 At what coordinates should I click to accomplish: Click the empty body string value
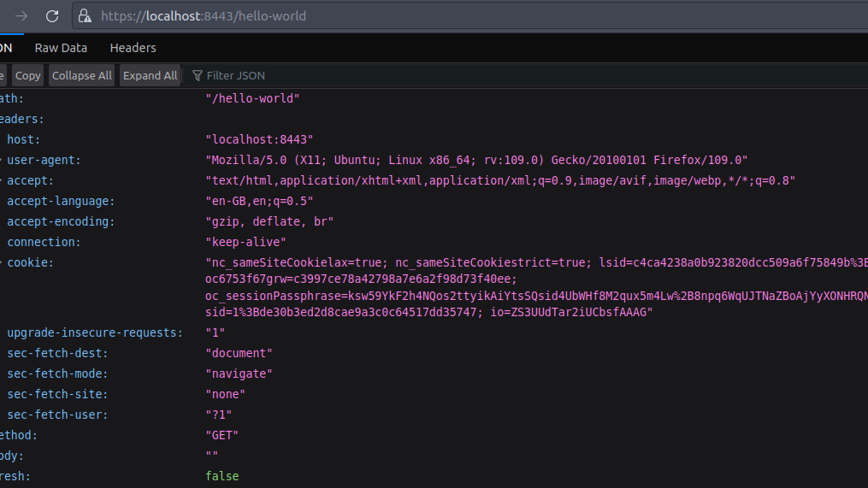click(x=212, y=456)
